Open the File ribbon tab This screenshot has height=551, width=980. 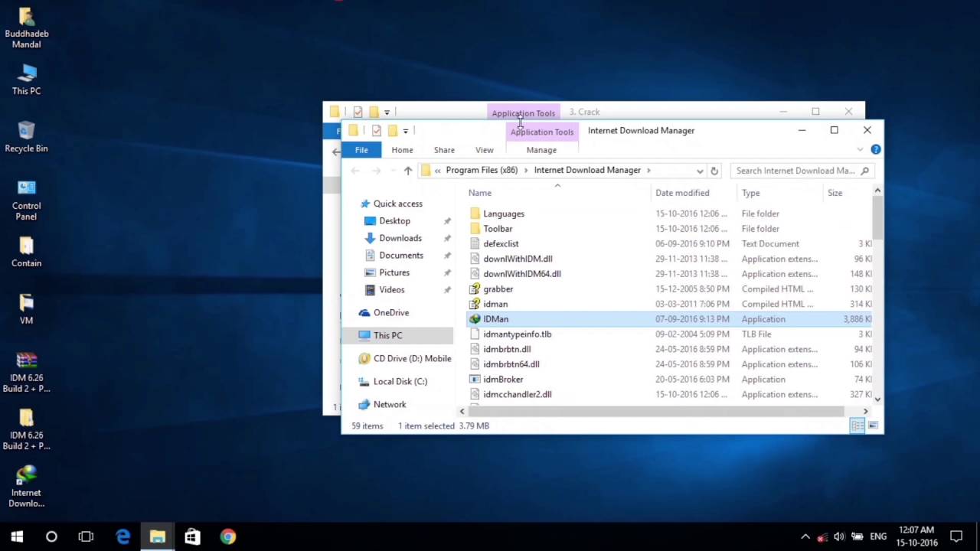tap(361, 150)
